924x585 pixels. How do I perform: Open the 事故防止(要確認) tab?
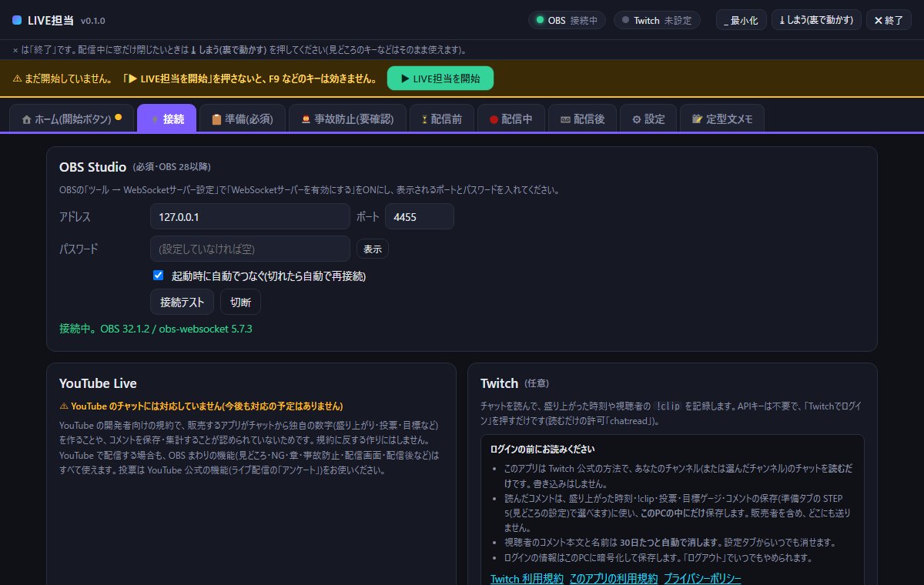346,119
